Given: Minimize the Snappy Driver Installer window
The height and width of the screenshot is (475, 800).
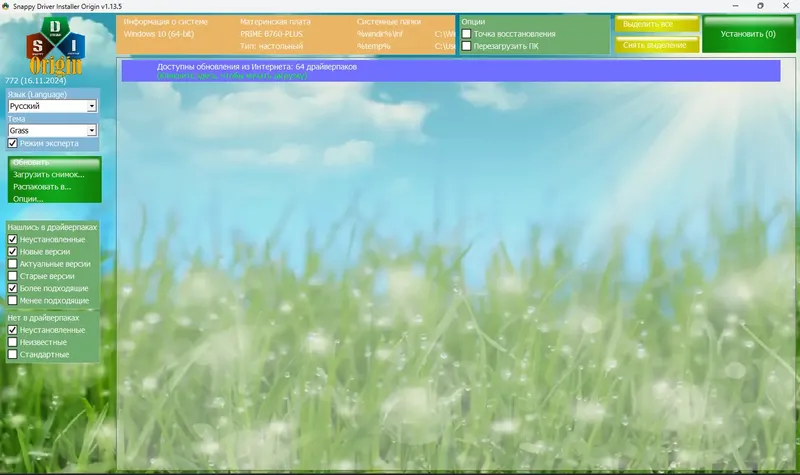Looking at the screenshot, I should click(x=735, y=6).
